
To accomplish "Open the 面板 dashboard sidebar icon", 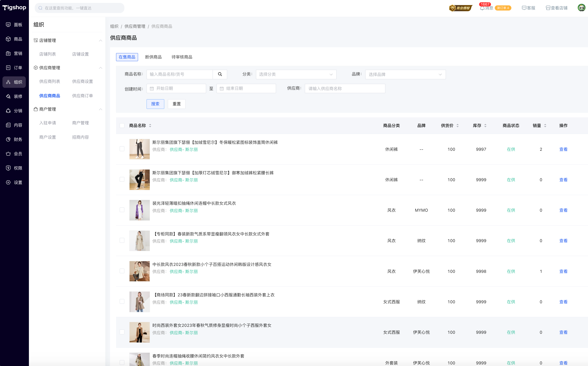I will (x=9, y=25).
